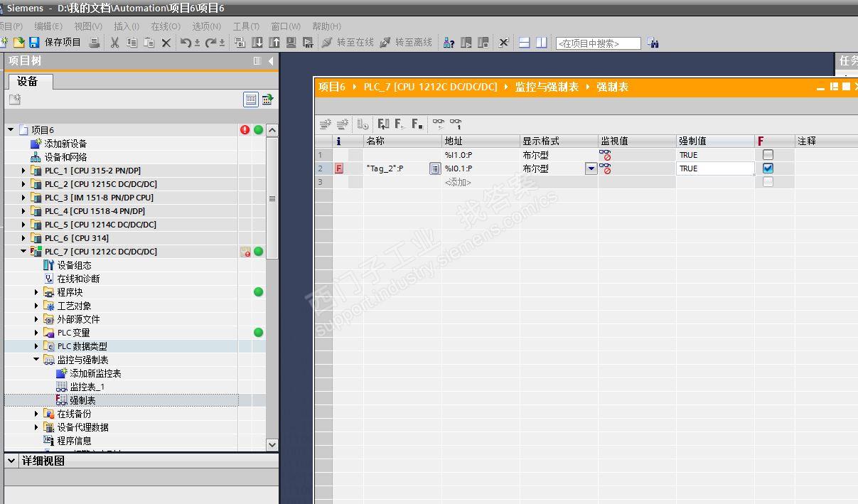The width and height of the screenshot is (858, 504).
Task: Click Start simulation icon in toolbar
Action: (291, 43)
